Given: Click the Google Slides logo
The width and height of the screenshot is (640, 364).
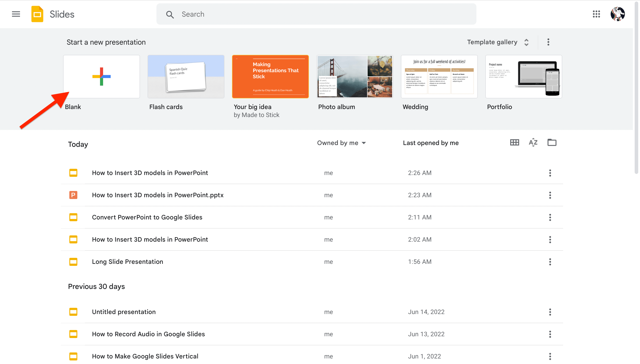Looking at the screenshot, I should [x=37, y=14].
